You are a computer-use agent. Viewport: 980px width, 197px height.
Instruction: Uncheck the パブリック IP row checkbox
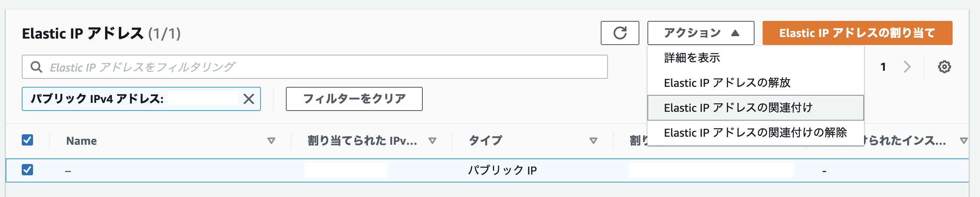tap(27, 170)
